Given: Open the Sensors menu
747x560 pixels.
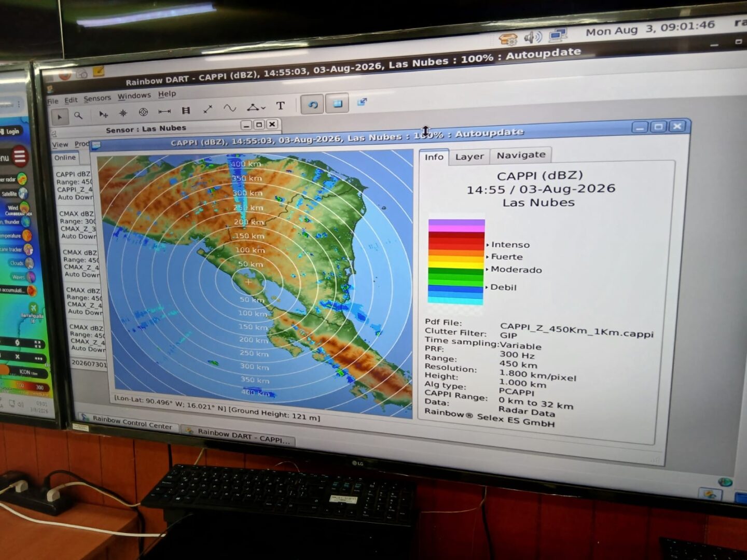Looking at the screenshot, I should (97, 98).
